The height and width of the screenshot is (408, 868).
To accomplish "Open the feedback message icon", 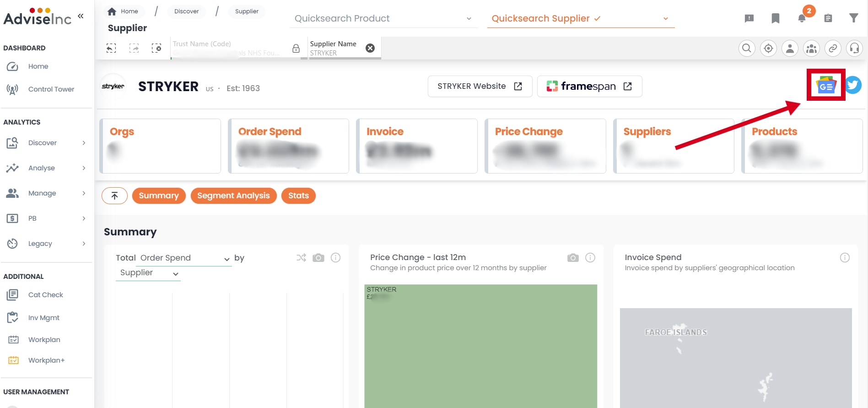I will click(x=749, y=18).
